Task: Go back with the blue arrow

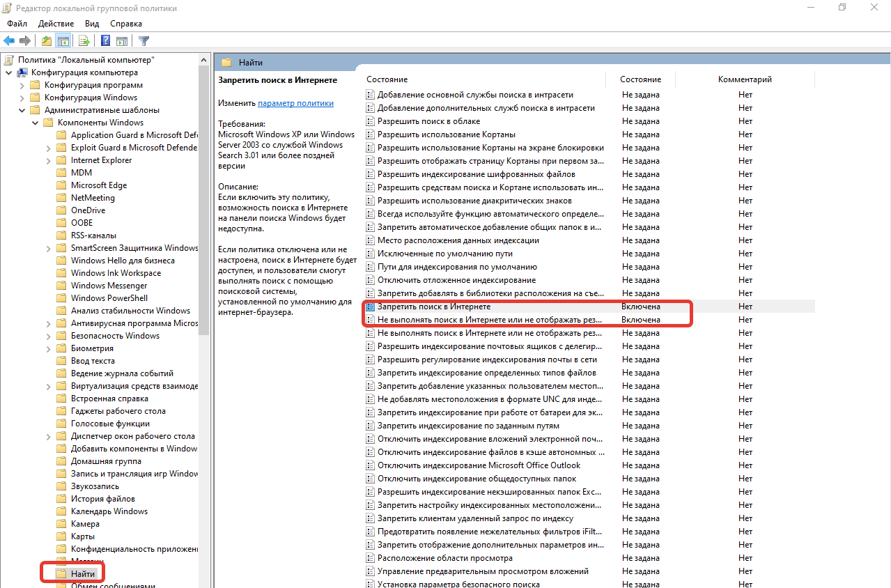Action: tap(9, 41)
